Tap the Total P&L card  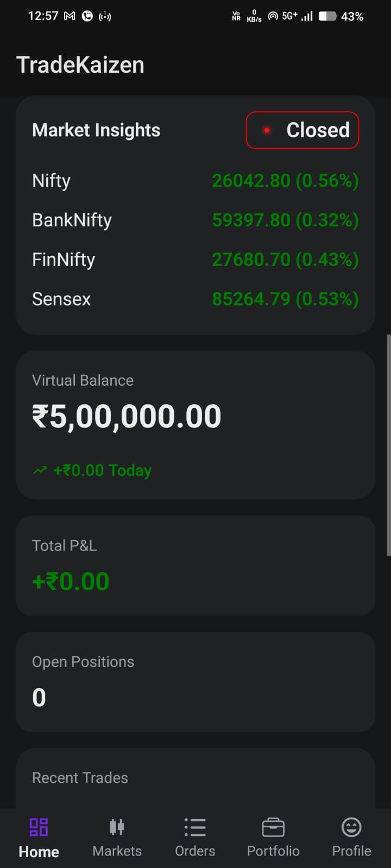tap(195, 566)
